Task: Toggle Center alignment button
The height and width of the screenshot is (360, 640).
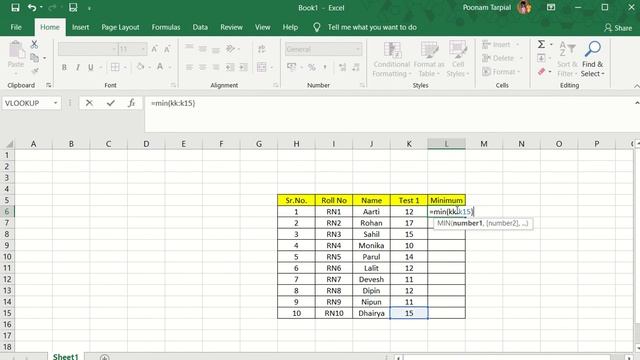Action: pyautogui.click(x=202, y=67)
